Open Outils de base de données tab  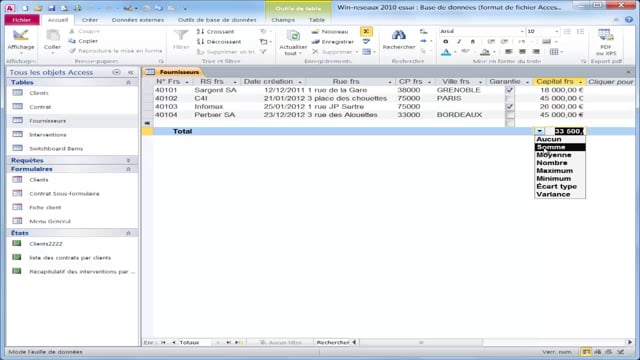pos(217,20)
